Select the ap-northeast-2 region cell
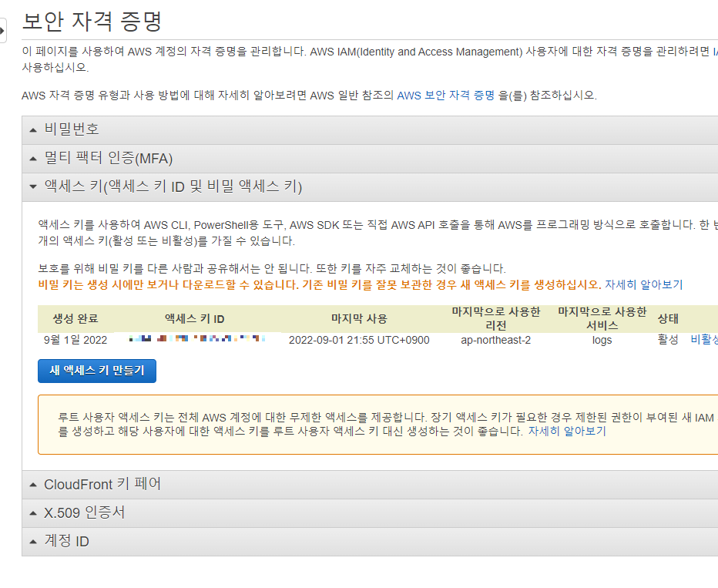 coord(496,340)
